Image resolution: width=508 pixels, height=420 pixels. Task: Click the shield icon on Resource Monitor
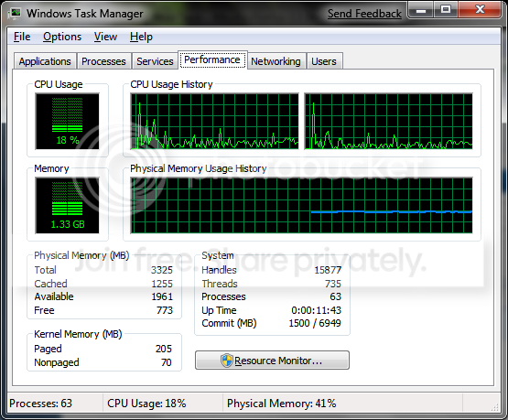[227, 361]
